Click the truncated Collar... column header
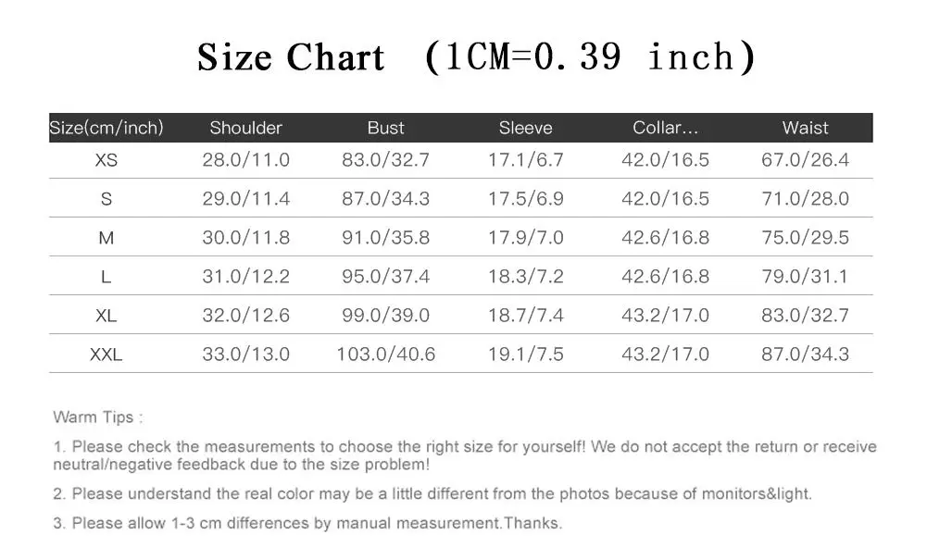Screen dimensions: 927x560 point(665,128)
